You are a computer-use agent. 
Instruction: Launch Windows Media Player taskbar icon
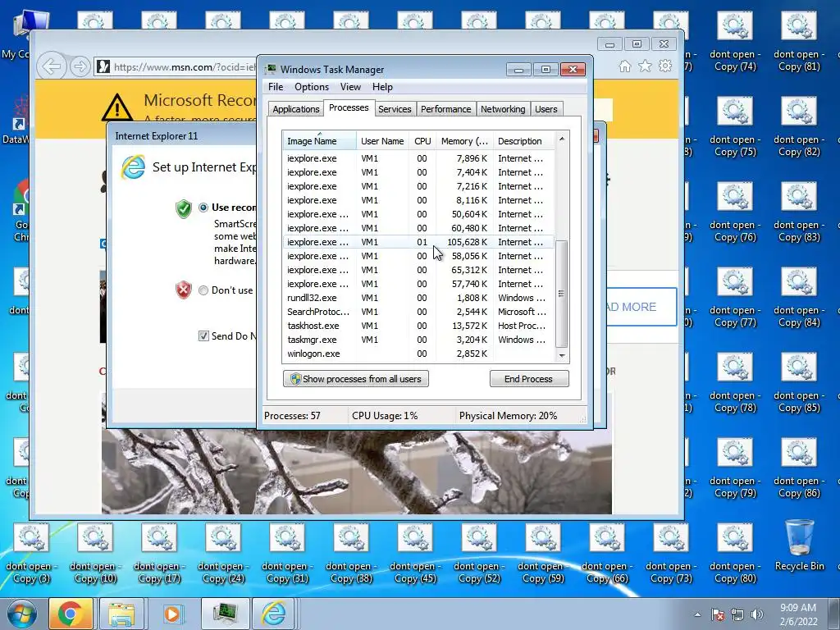pos(172,614)
